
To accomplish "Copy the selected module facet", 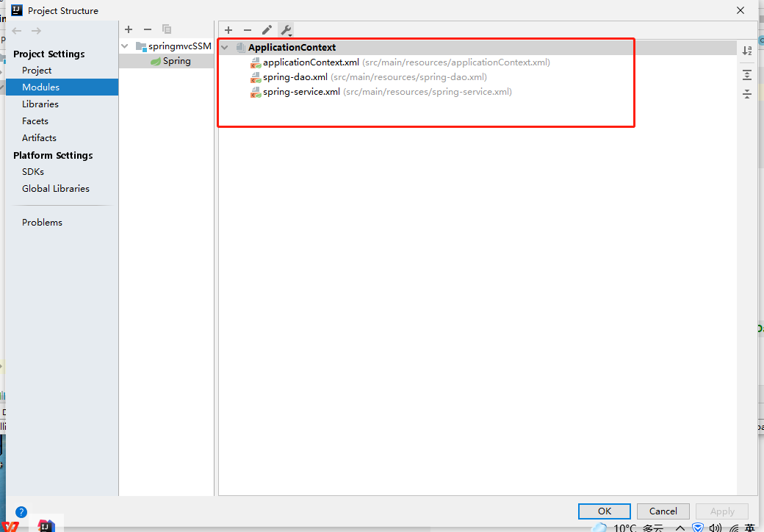I will 167,29.
